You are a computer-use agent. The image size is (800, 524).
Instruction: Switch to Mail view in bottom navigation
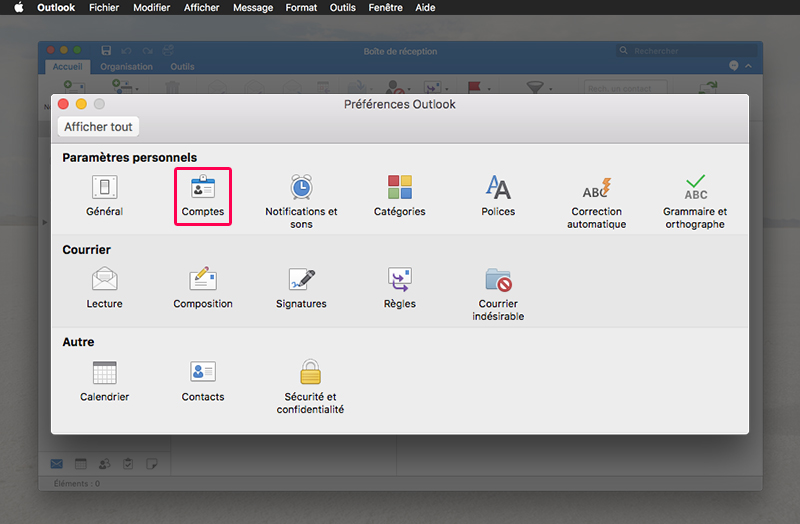pyautogui.click(x=57, y=464)
